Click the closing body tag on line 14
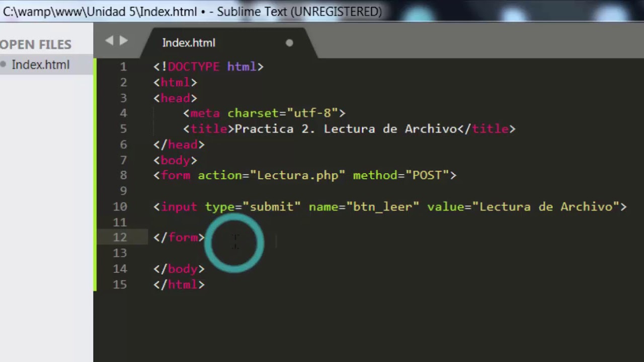Viewport: 644px width, 362px height. pyautogui.click(x=179, y=269)
